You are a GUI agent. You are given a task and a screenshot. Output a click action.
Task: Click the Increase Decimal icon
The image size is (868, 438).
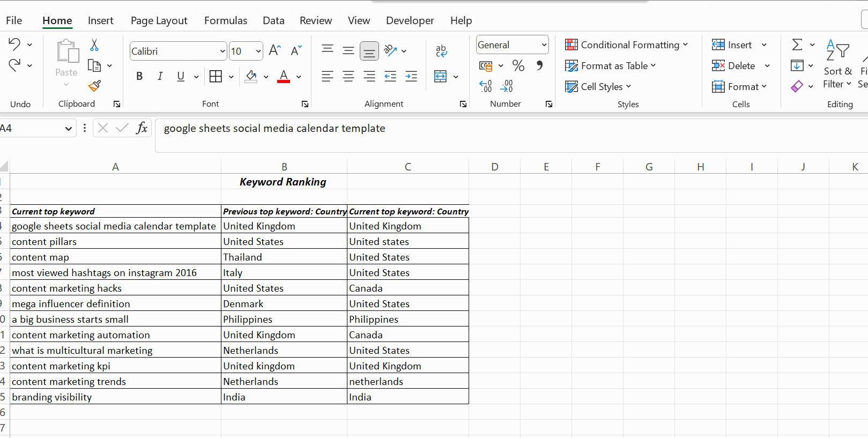coord(486,86)
